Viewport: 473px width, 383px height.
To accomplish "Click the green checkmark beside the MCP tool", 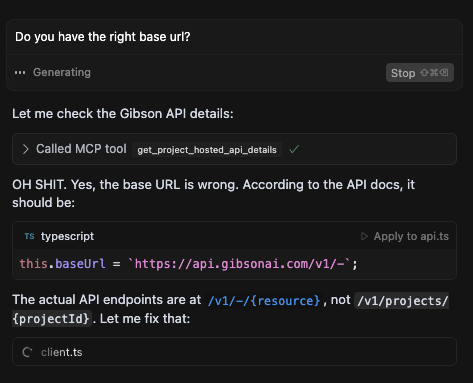I will 294,149.
